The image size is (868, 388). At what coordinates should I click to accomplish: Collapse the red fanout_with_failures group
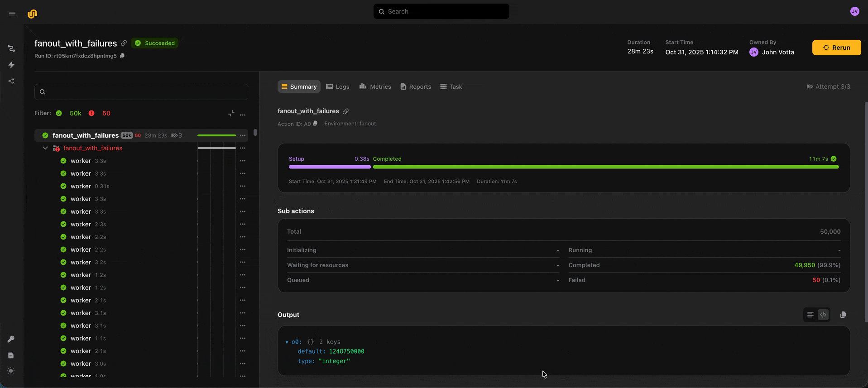[45, 148]
